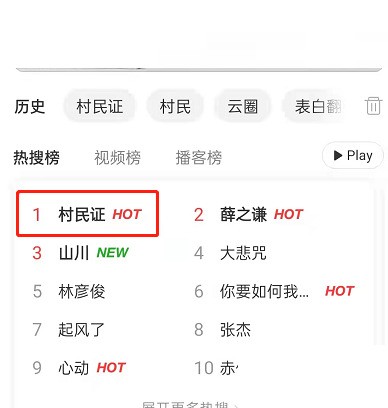This screenshot has width=388, height=408.
Task: Clear search history with trash icon
Action: pos(373,106)
